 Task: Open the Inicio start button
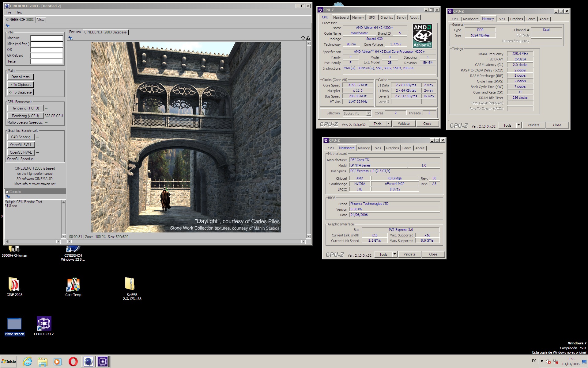point(9,362)
